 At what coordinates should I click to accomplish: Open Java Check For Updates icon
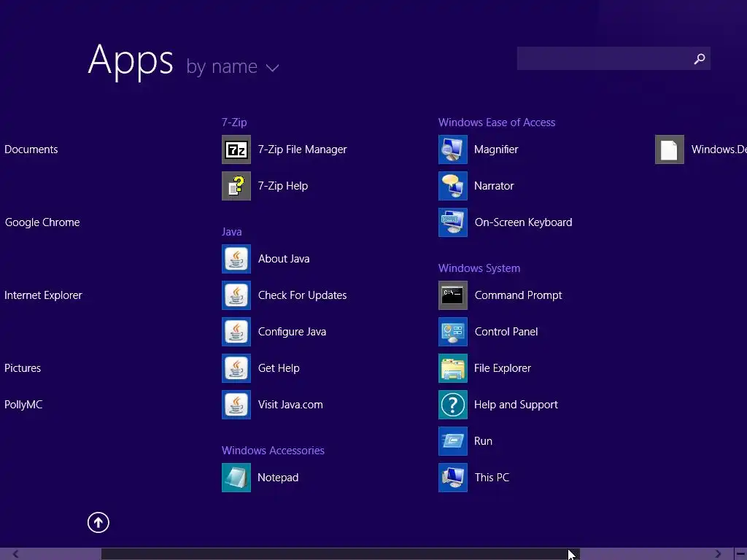[x=236, y=295]
